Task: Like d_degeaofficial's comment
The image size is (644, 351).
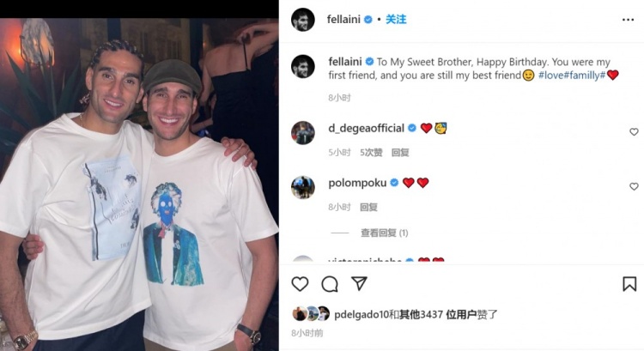Action: coord(634,132)
